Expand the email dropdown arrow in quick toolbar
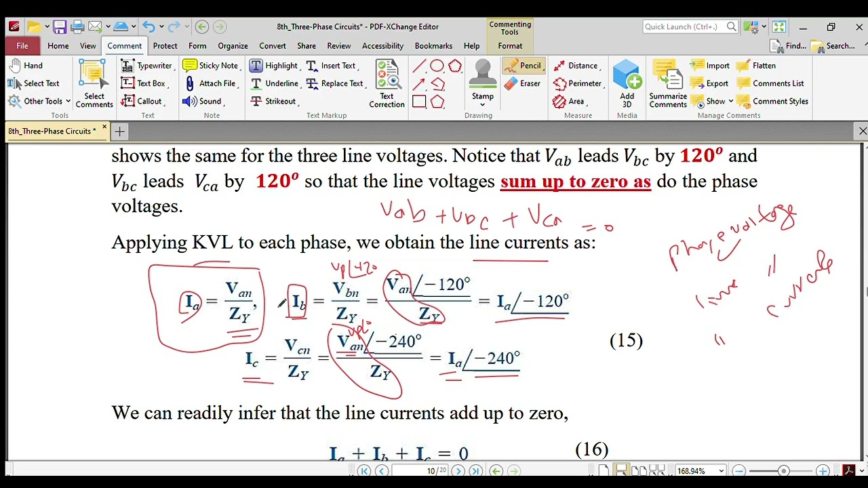Viewport: 868px width, 488px height. coord(107,27)
